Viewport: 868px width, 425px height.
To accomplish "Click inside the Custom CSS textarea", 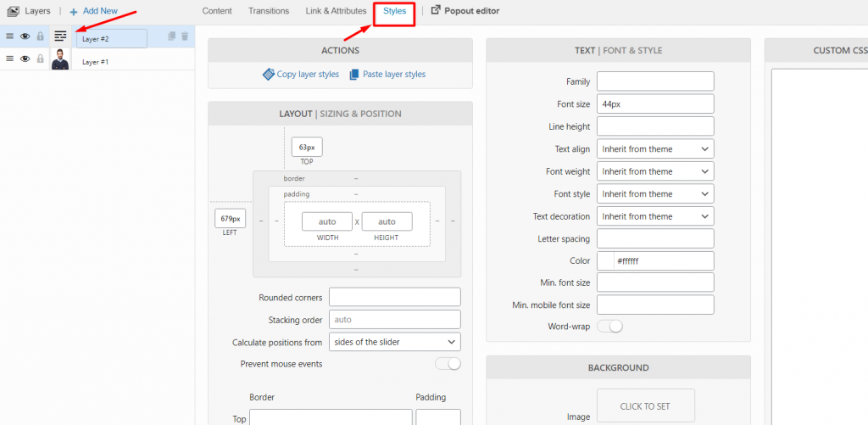I will pyautogui.click(x=820, y=247).
